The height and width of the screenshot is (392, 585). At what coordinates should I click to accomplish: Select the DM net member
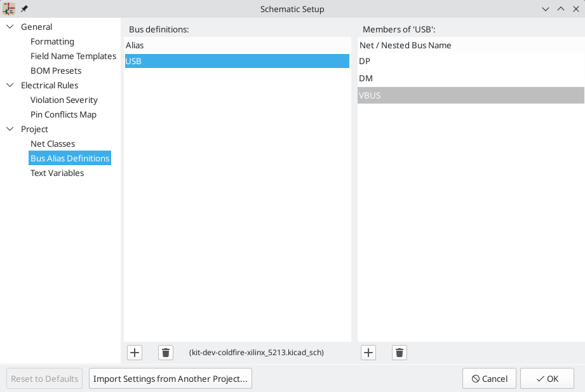pyautogui.click(x=470, y=78)
